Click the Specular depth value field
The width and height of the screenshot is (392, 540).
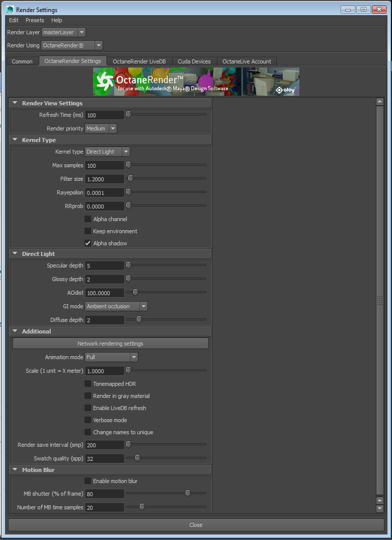click(x=105, y=265)
